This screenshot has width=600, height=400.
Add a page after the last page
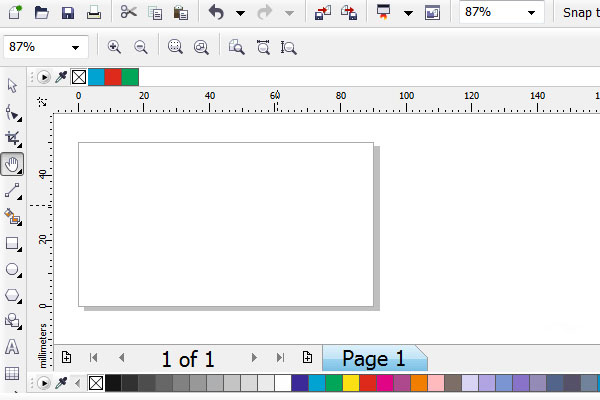307,357
